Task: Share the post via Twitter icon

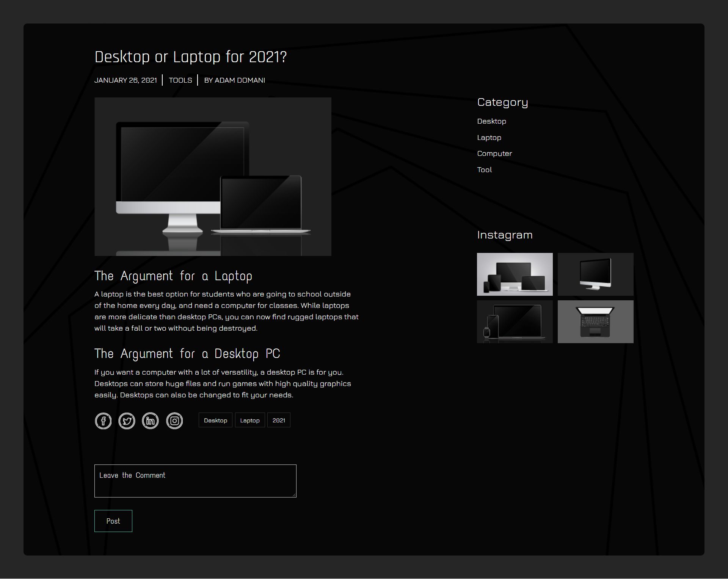Action: tap(127, 421)
